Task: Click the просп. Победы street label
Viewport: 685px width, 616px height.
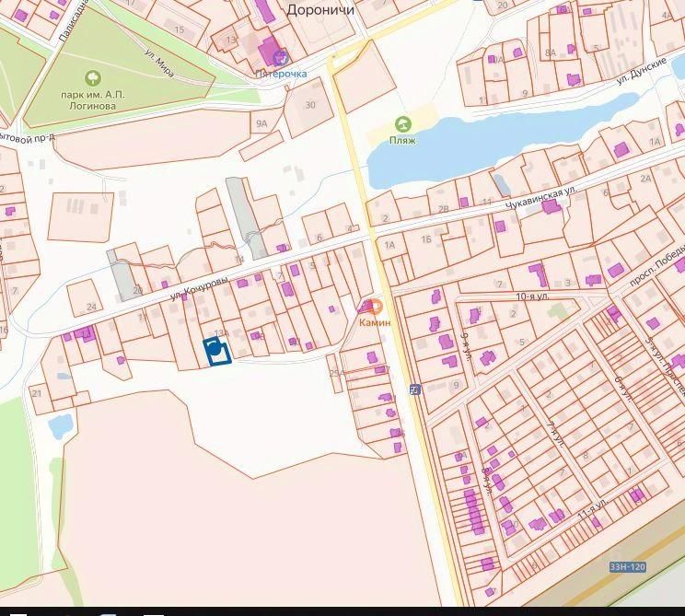Action: 656,265
